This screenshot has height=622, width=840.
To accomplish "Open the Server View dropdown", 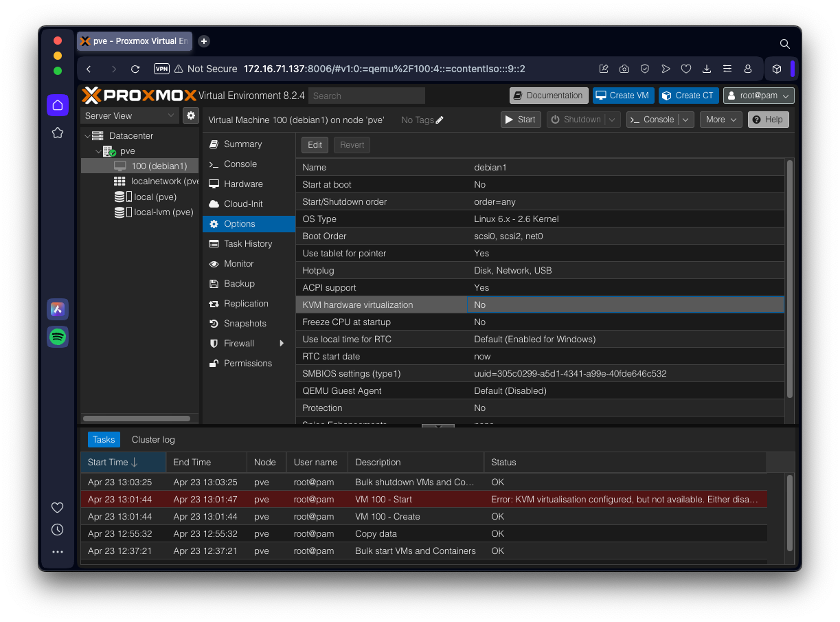I will click(x=130, y=115).
